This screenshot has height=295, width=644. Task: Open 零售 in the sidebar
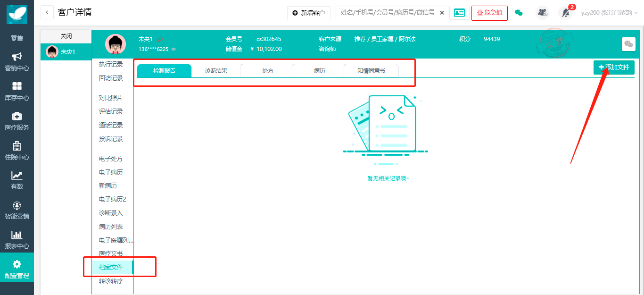(17, 38)
